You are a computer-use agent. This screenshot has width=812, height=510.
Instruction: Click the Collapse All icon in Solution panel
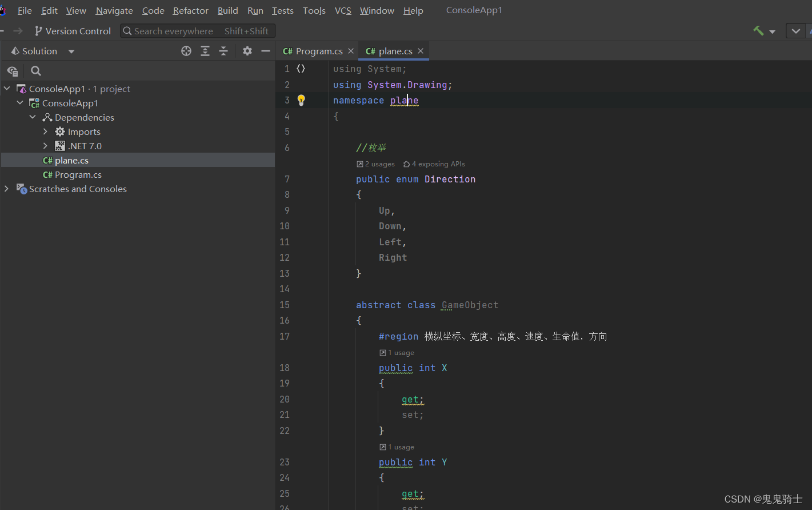coord(223,51)
